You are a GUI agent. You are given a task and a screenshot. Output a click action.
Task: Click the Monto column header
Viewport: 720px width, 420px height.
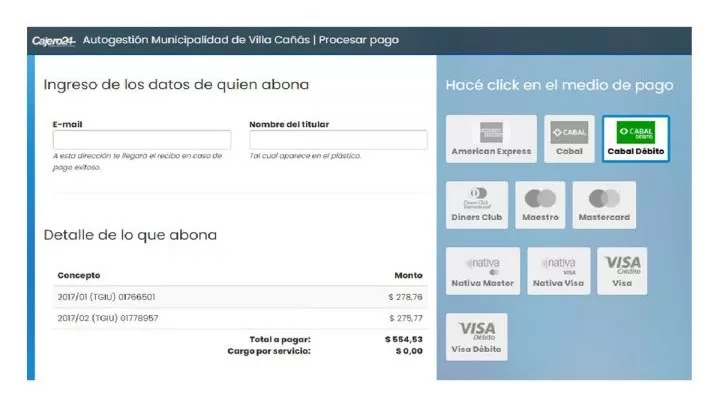(x=408, y=275)
